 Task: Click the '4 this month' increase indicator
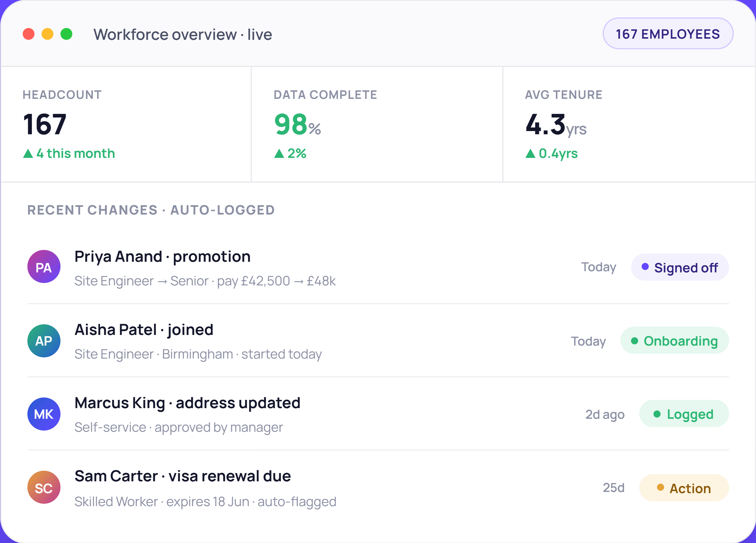pyautogui.click(x=69, y=153)
